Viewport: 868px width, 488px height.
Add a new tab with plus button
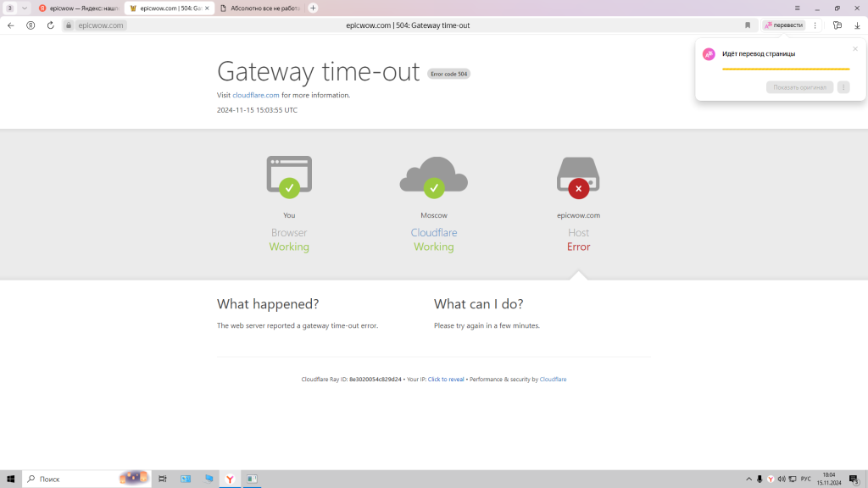[314, 8]
